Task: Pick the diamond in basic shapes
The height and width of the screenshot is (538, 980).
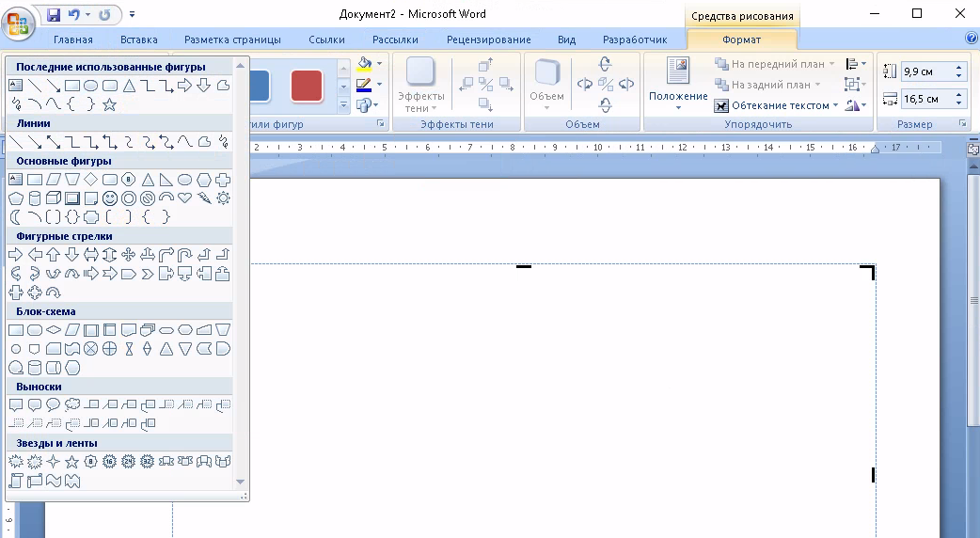Action: click(x=91, y=180)
